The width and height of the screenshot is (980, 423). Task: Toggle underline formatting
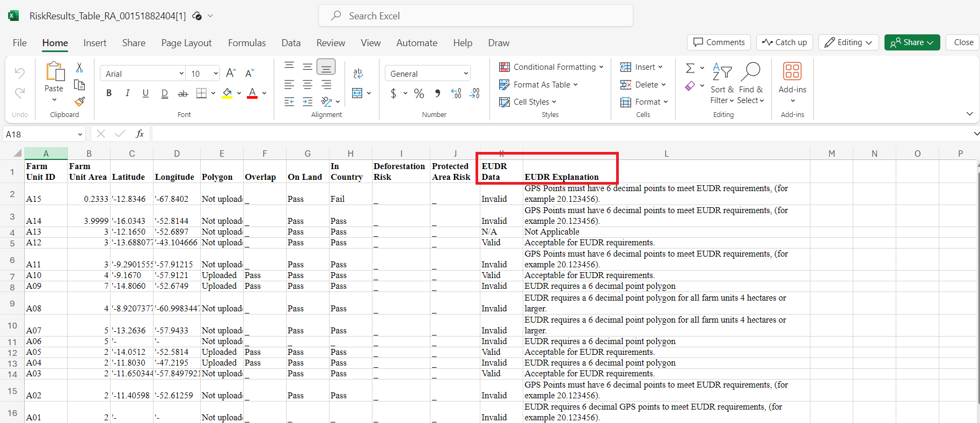145,93
